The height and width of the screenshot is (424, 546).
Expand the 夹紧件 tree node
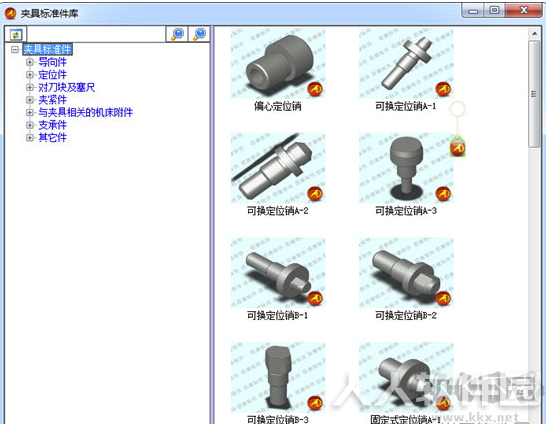click(30, 100)
